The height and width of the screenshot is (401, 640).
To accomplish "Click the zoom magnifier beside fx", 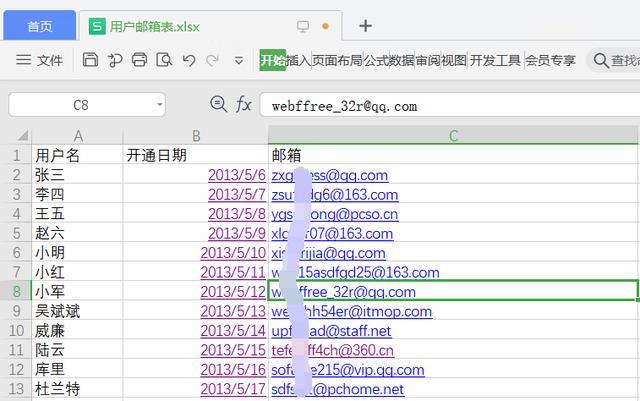I will point(218,104).
